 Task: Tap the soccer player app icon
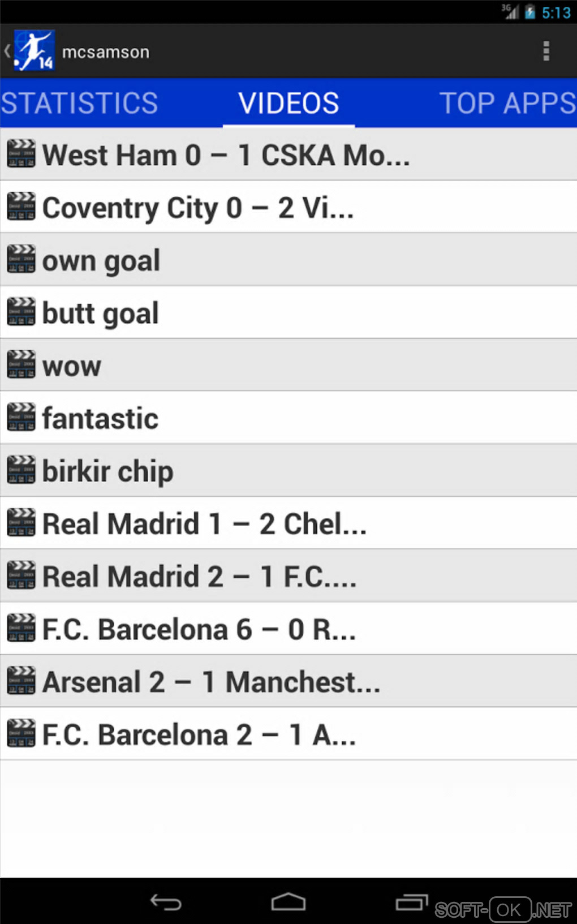pyautogui.click(x=34, y=51)
